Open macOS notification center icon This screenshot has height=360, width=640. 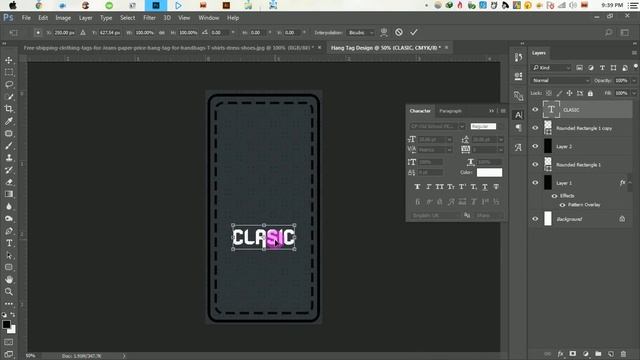(633, 5)
